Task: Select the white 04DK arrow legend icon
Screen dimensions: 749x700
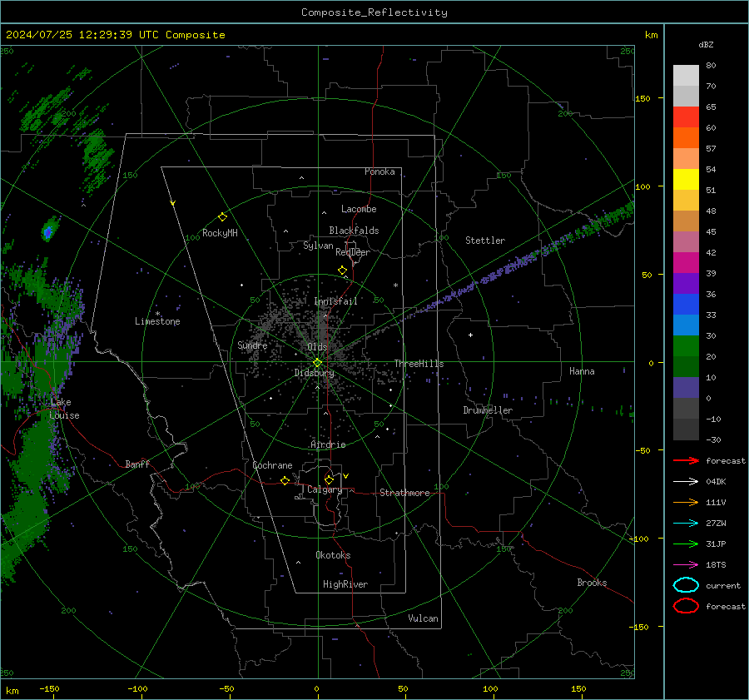Action: click(686, 482)
